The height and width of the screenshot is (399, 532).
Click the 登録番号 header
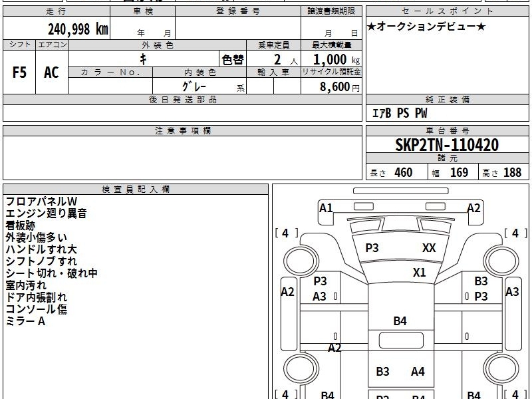coord(238,11)
